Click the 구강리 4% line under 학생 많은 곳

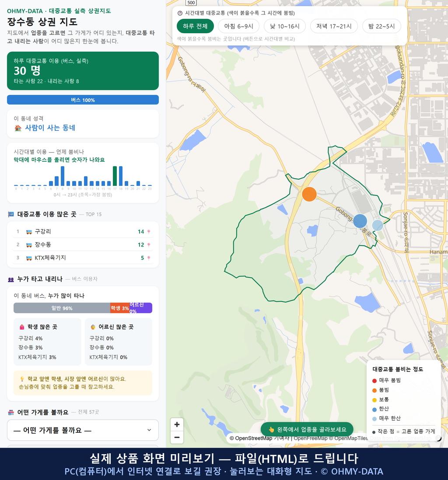(x=30, y=338)
